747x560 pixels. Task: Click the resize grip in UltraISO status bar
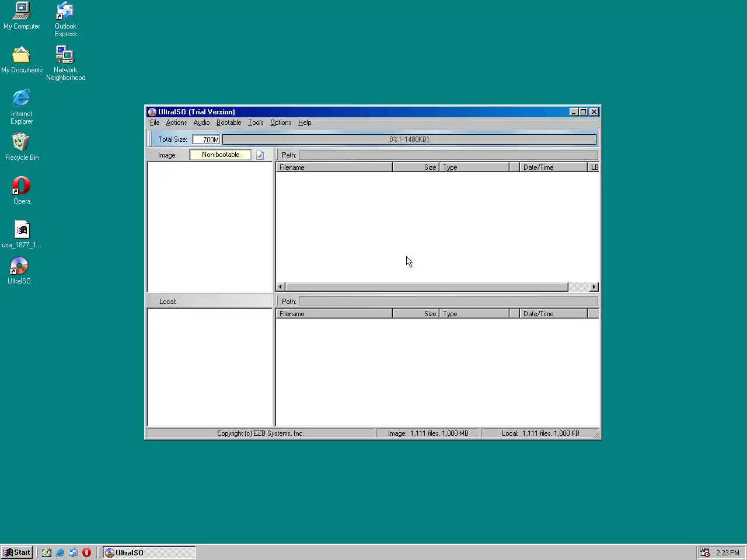tap(596, 434)
